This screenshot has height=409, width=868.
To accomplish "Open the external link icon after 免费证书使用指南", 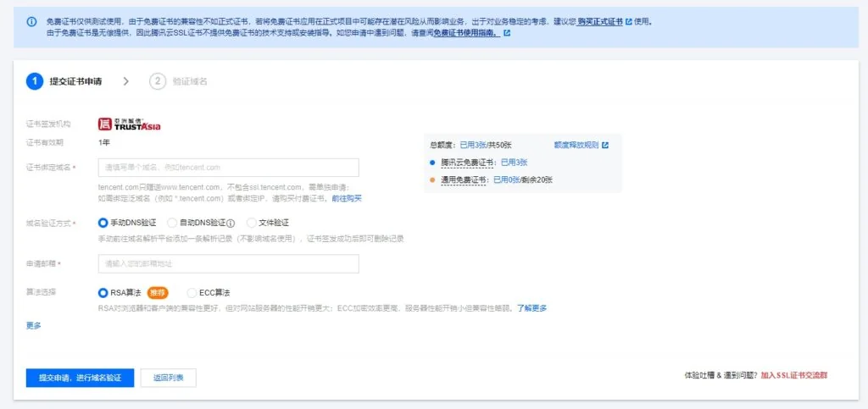I will pyautogui.click(x=507, y=33).
